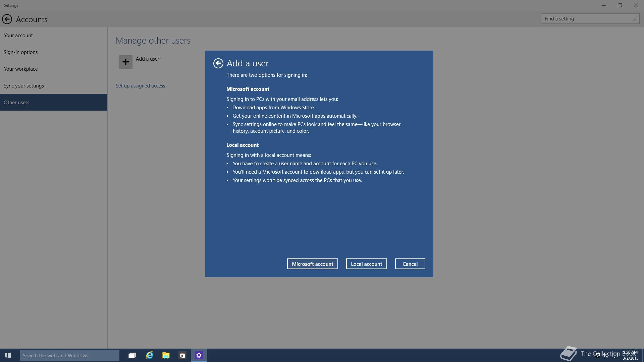Select Your workplace in sidebar
This screenshot has width=644, height=362.
coord(54,69)
